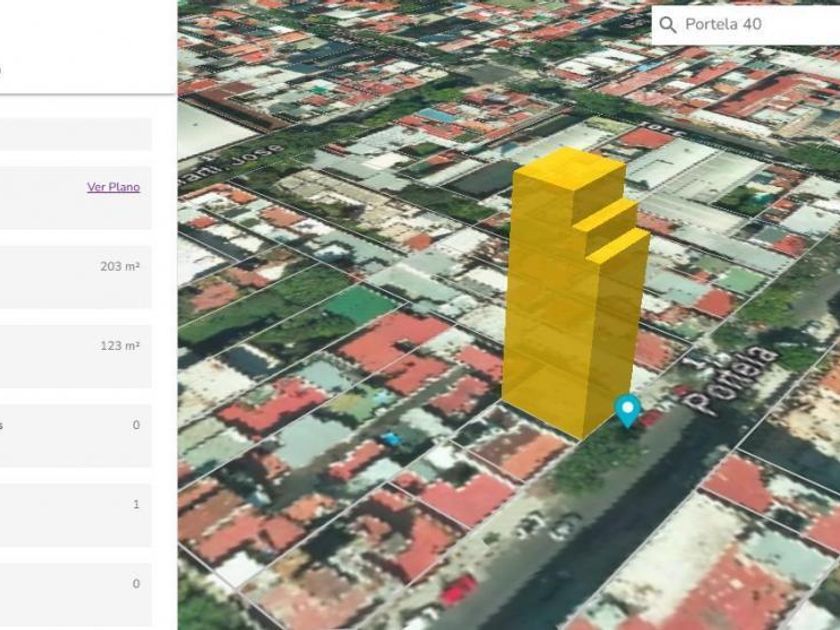Select the green-roofed parcel on the map
The image size is (840, 630).
point(358,304)
